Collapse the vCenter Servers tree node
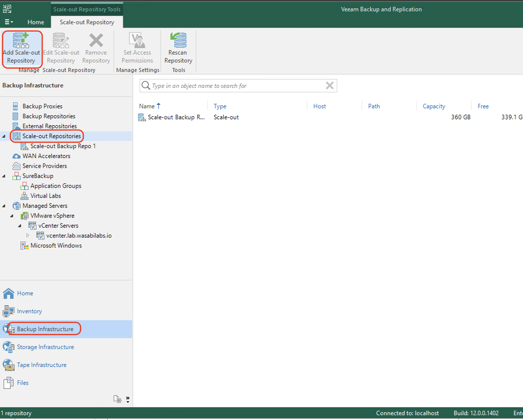The height and width of the screenshot is (420, 523). [x=20, y=226]
